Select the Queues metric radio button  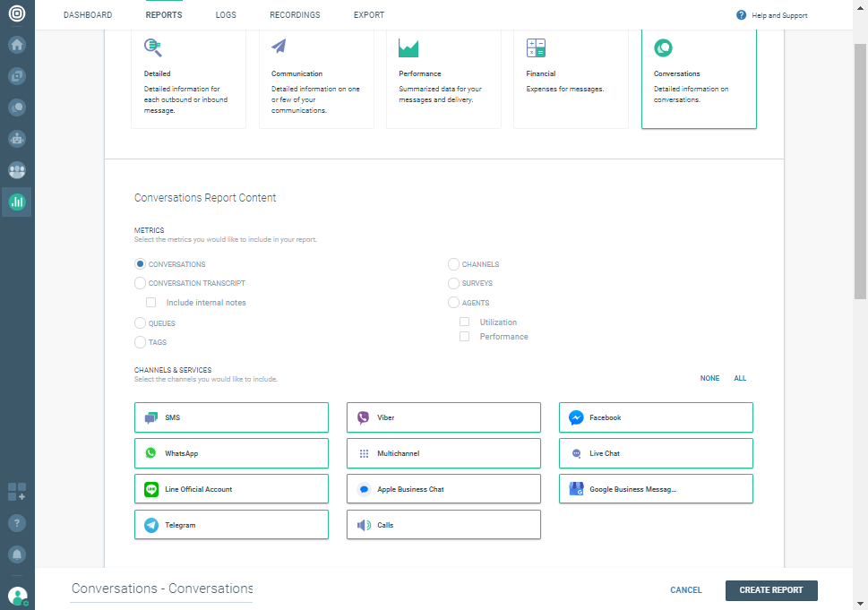[x=140, y=323]
